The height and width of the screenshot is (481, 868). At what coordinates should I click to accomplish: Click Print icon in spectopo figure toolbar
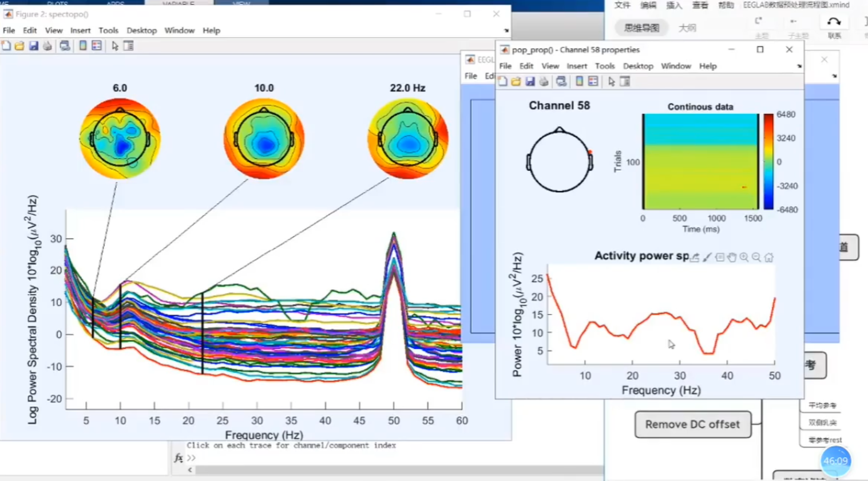pyautogui.click(x=47, y=46)
